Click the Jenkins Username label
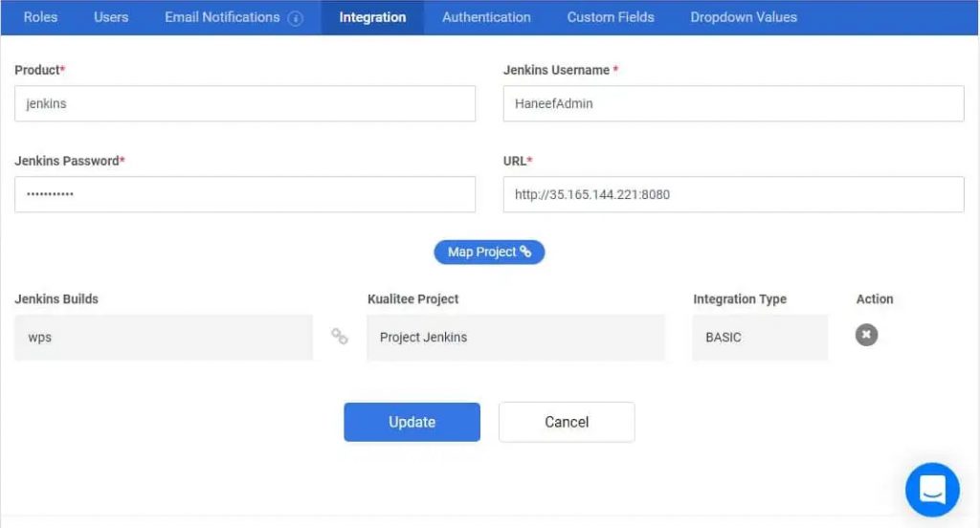 pyautogui.click(x=561, y=70)
